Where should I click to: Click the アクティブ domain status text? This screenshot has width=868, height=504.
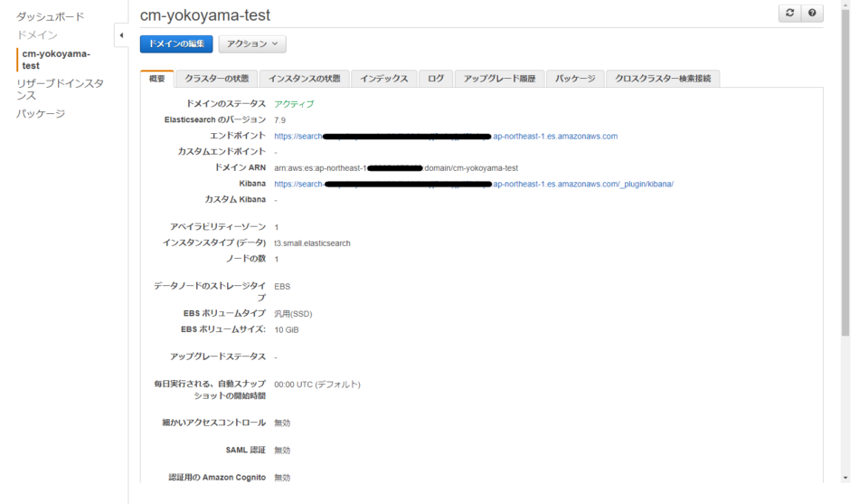point(294,104)
